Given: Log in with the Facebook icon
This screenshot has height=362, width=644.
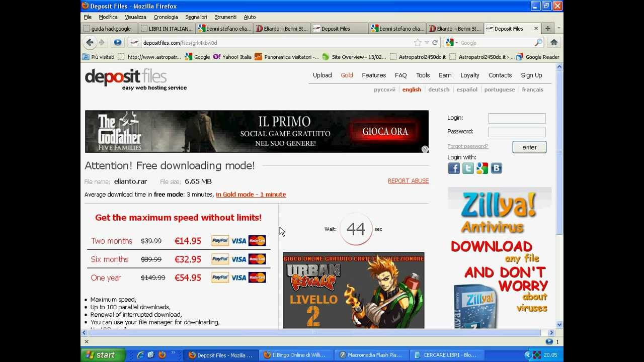Looking at the screenshot, I should [x=454, y=168].
